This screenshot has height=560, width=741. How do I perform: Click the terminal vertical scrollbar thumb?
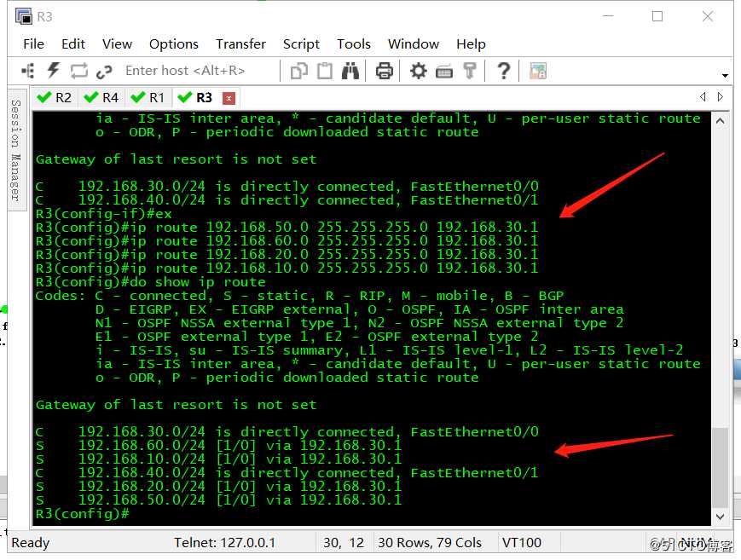point(721,467)
